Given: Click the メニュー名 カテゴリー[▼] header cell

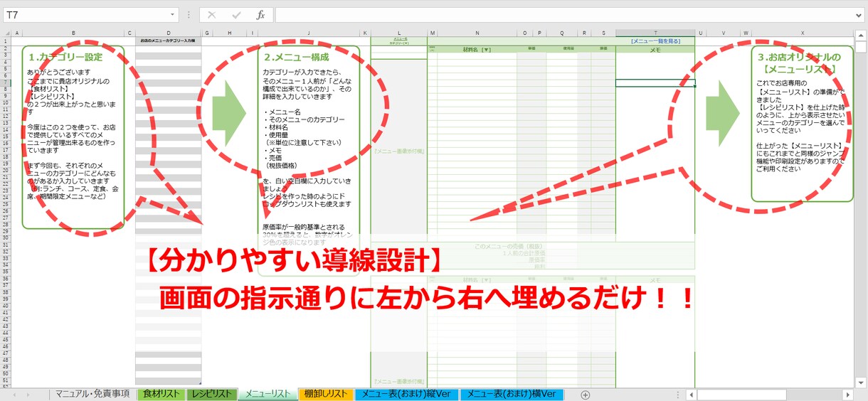Looking at the screenshot, I should (399, 41).
